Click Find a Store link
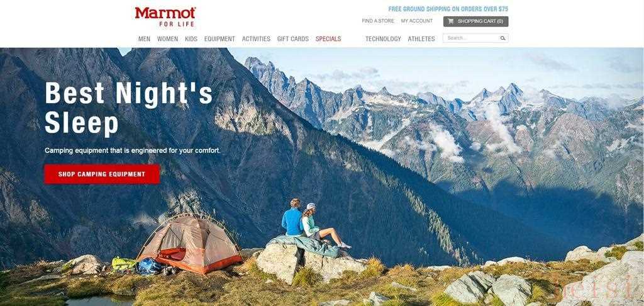 377,21
